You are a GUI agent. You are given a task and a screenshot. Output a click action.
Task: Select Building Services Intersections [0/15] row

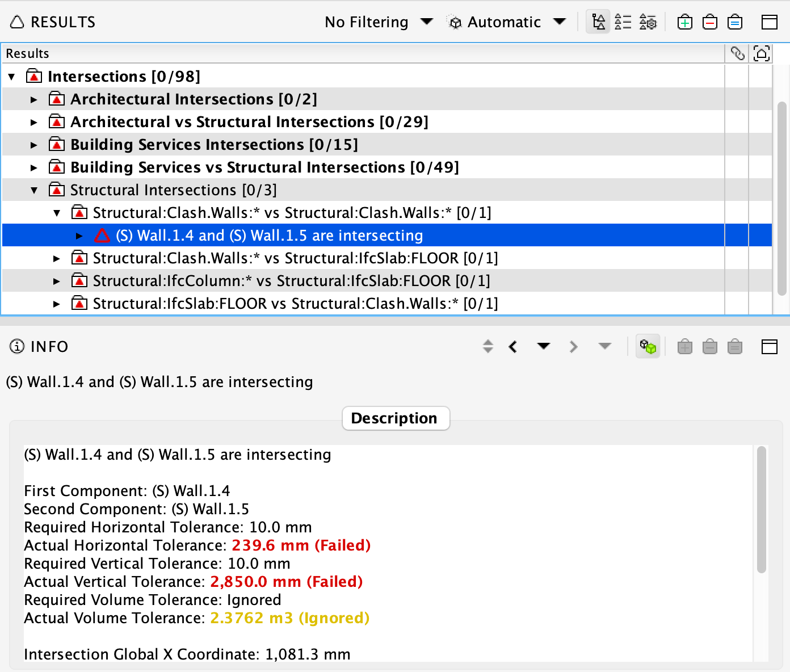tap(214, 145)
